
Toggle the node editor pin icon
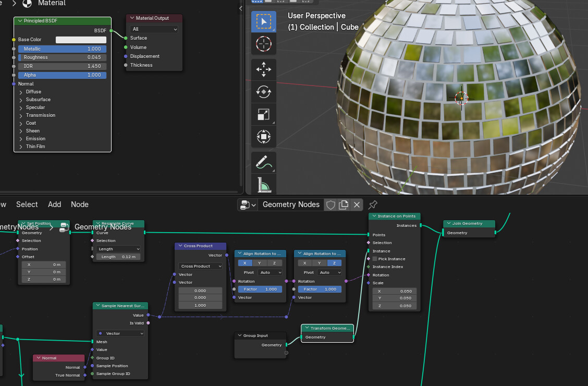coord(372,205)
